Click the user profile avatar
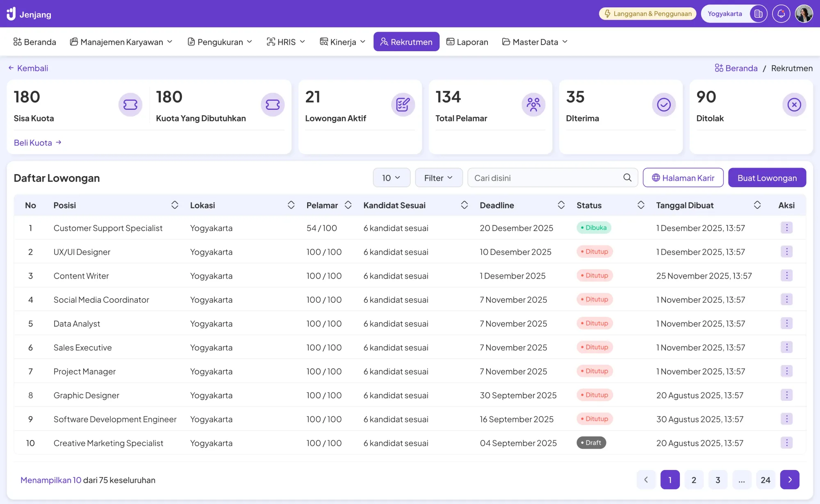 [805, 14]
